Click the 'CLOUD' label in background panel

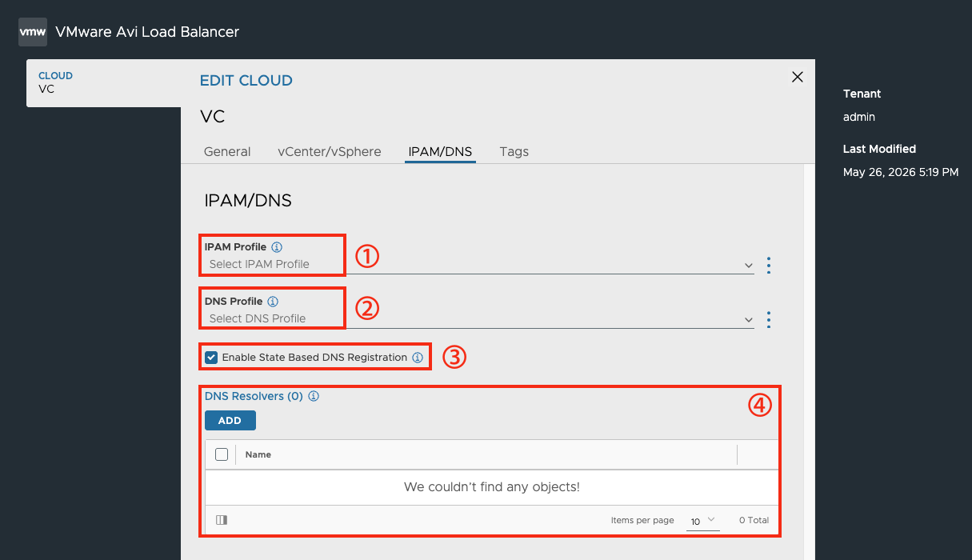(x=56, y=76)
